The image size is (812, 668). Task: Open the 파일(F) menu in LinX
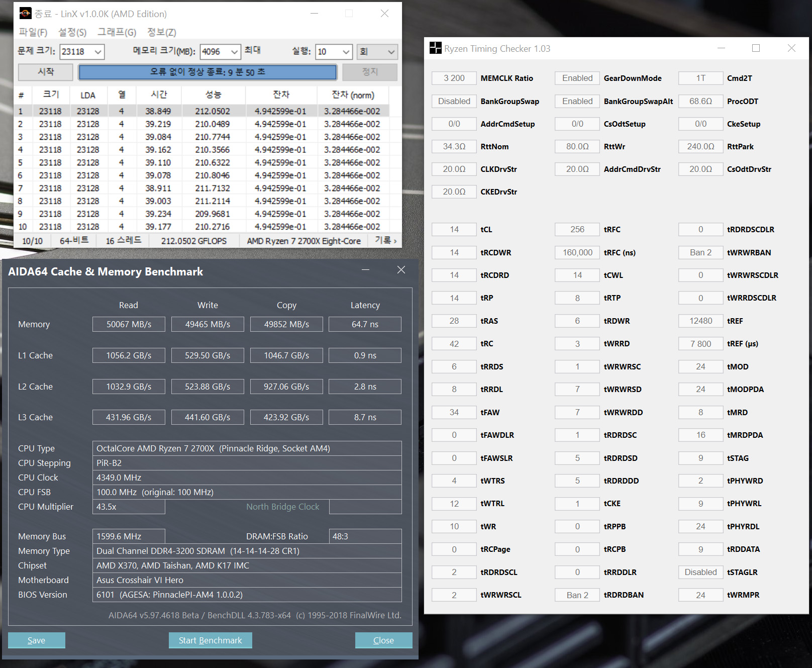(x=33, y=32)
